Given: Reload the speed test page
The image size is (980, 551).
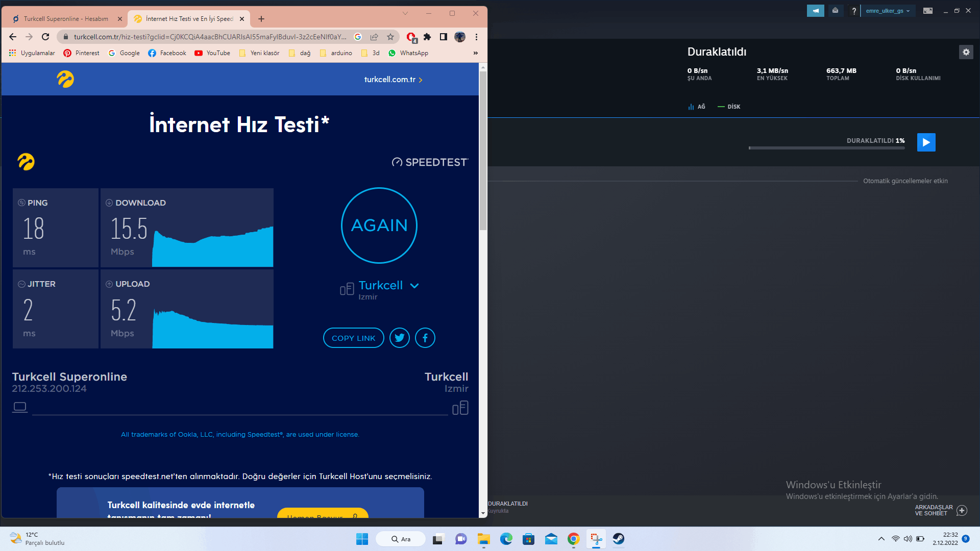Looking at the screenshot, I should [x=45, y=37].
